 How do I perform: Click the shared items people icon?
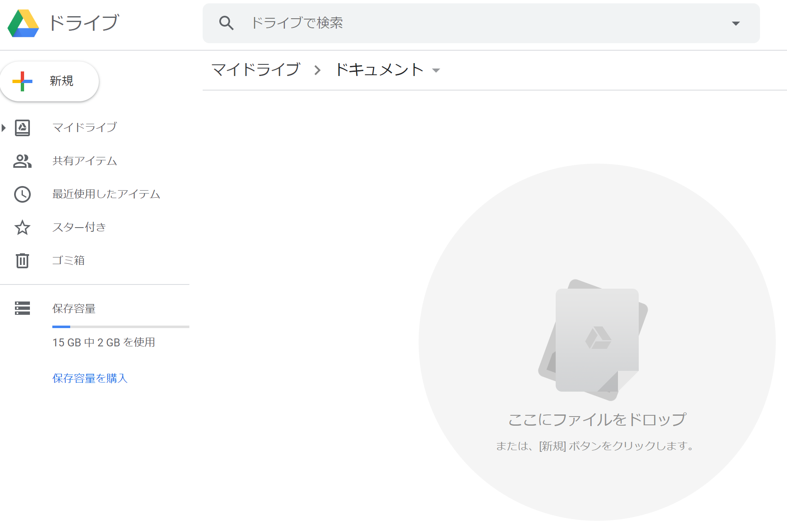[22, 161]
